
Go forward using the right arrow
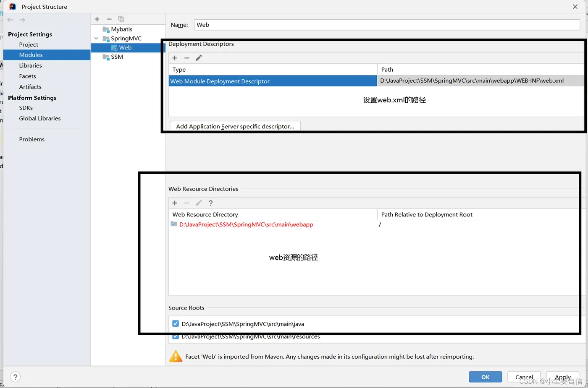[22, 20]
